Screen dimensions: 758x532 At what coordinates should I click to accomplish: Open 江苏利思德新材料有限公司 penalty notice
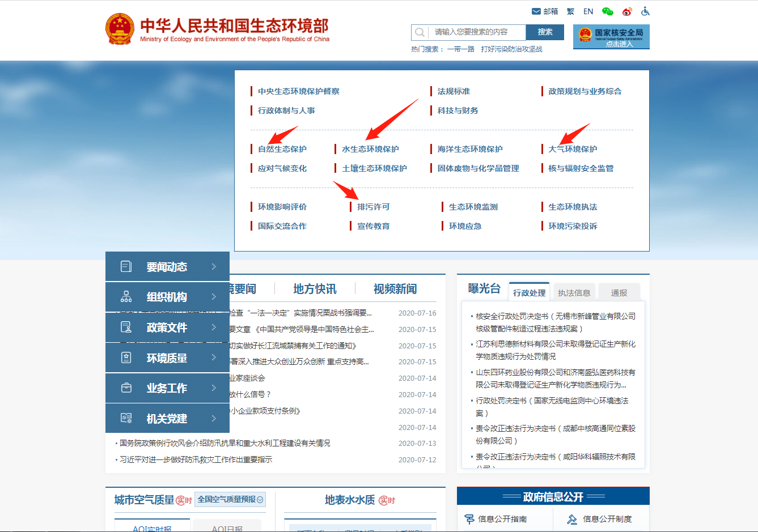click(x=556, y=350)
